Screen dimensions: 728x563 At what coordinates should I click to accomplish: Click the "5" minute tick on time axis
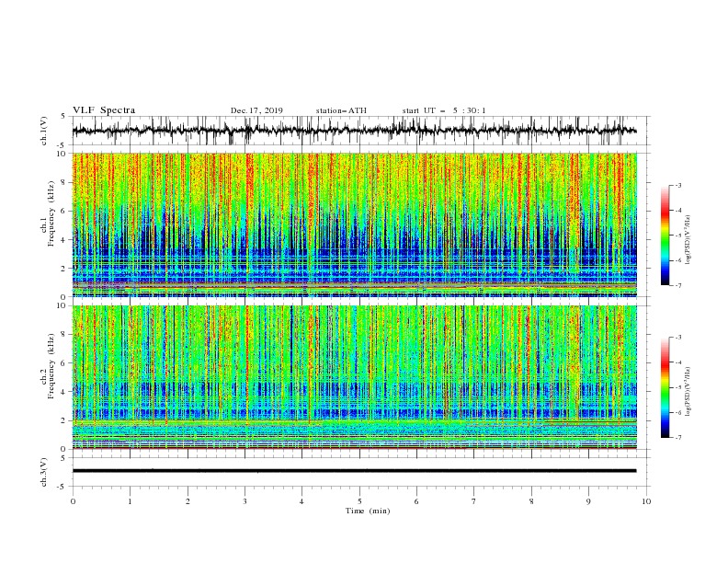point(359,501)
